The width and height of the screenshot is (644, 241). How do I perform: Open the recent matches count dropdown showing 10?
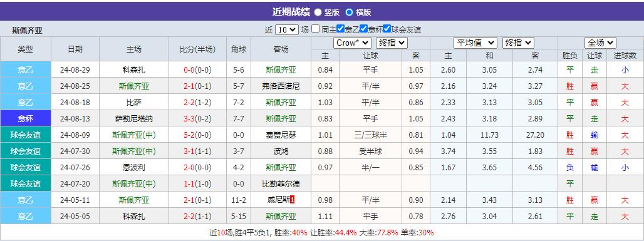click(287, 29)
